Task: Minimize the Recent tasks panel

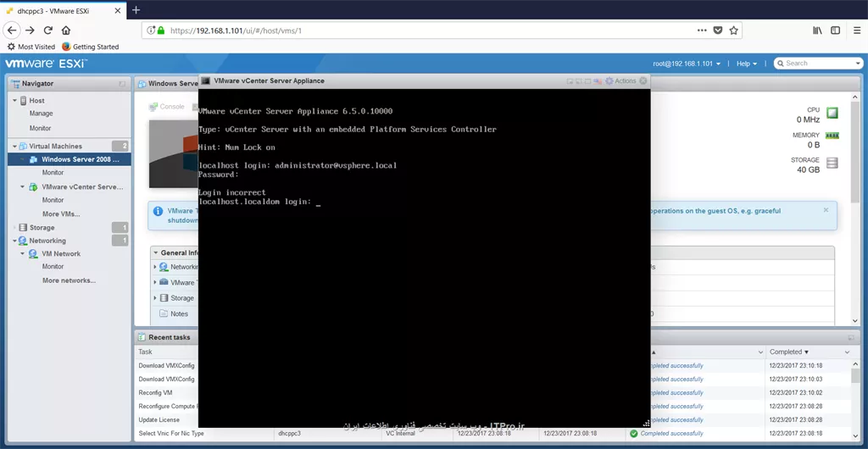Action: 850,337
